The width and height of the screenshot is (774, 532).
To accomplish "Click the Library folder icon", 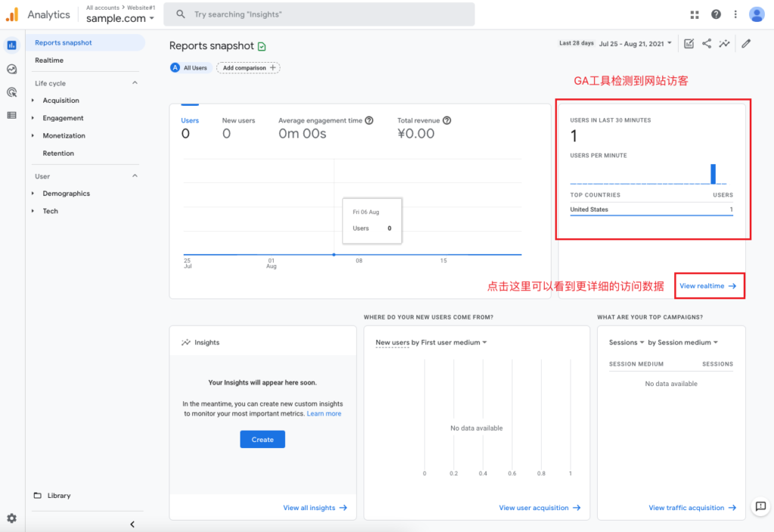I will 38,496.
